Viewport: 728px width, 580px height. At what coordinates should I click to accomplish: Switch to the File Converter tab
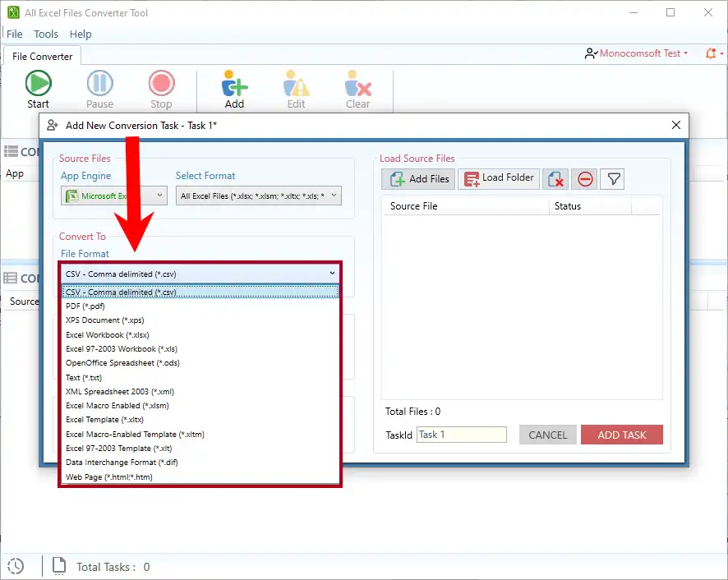[42, 56]
